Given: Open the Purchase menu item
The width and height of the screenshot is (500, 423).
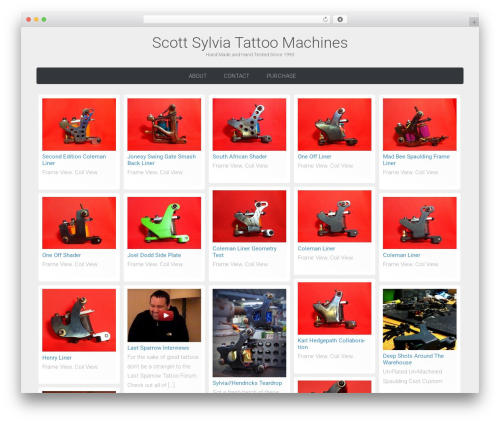Looking at the screenshot, I should 281,76.
